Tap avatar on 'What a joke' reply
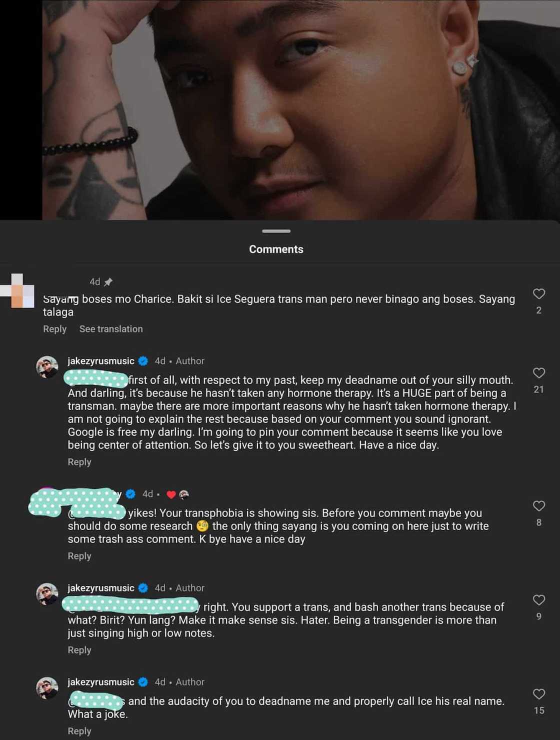Image resolution: width=560 pixels, height=740 pixels. (47, 688)
